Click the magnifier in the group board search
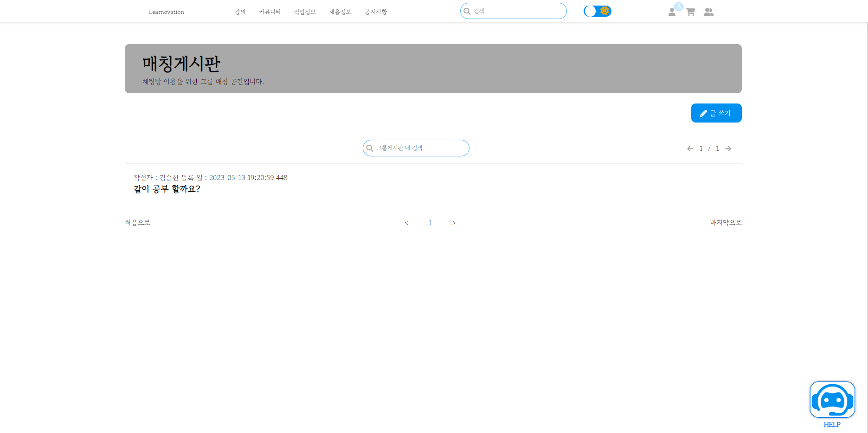Screen dimensions: 868x433 click(x=370, y=148)
